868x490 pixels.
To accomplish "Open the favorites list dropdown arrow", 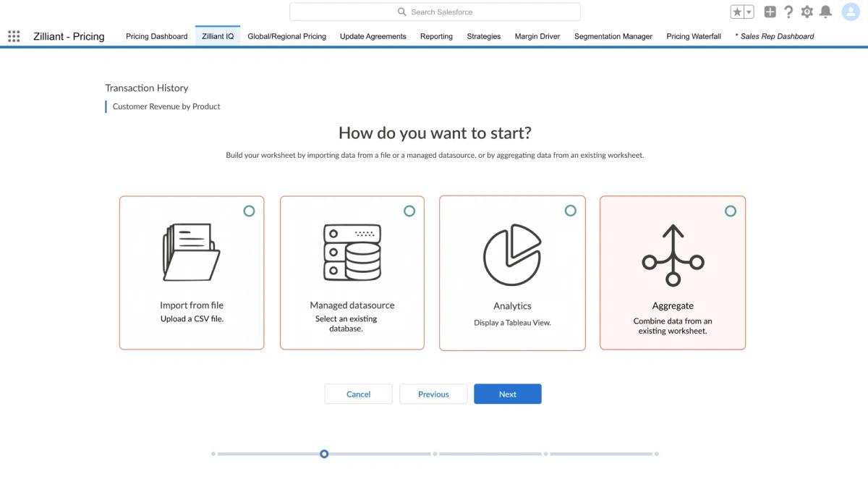I will tap(749, 12).
